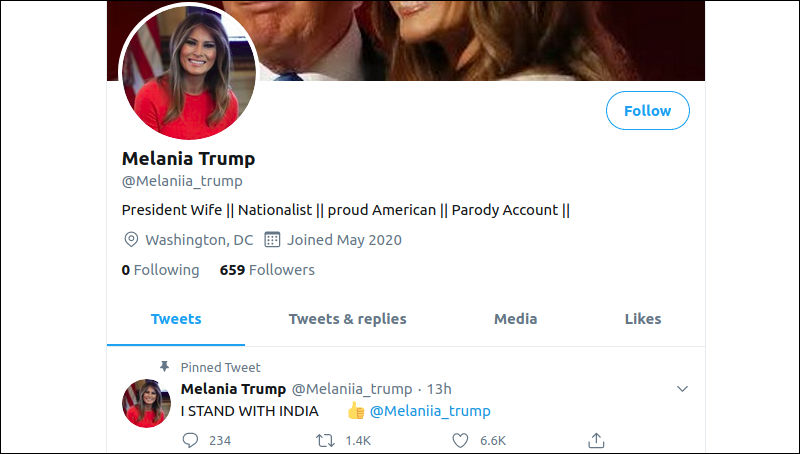Retweet the pinned tweet

pyautogui.click(x=325, y=440)
